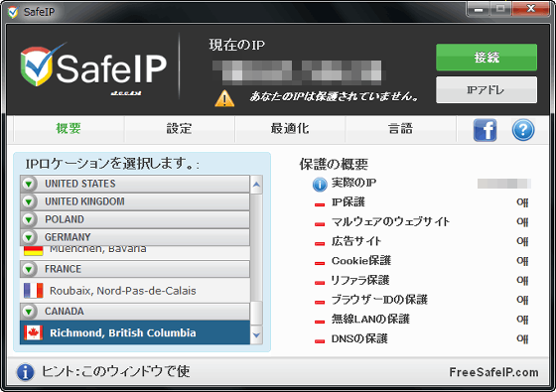
Task: Open the 最適化 tab
Action: 290,129
